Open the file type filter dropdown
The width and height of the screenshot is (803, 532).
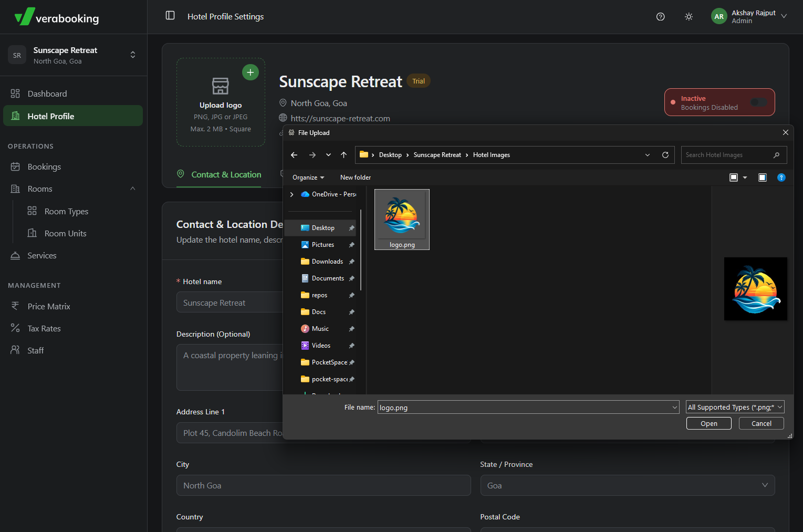point(735,407)
